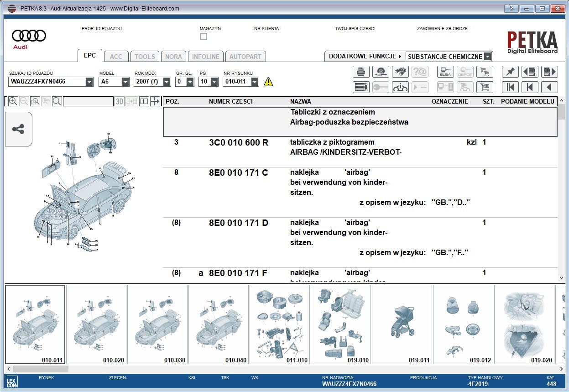Expand the SUBSTANCJE CHEMICZNE dropdown
Screen dimensions: 569x392
(x=487, y=57)
